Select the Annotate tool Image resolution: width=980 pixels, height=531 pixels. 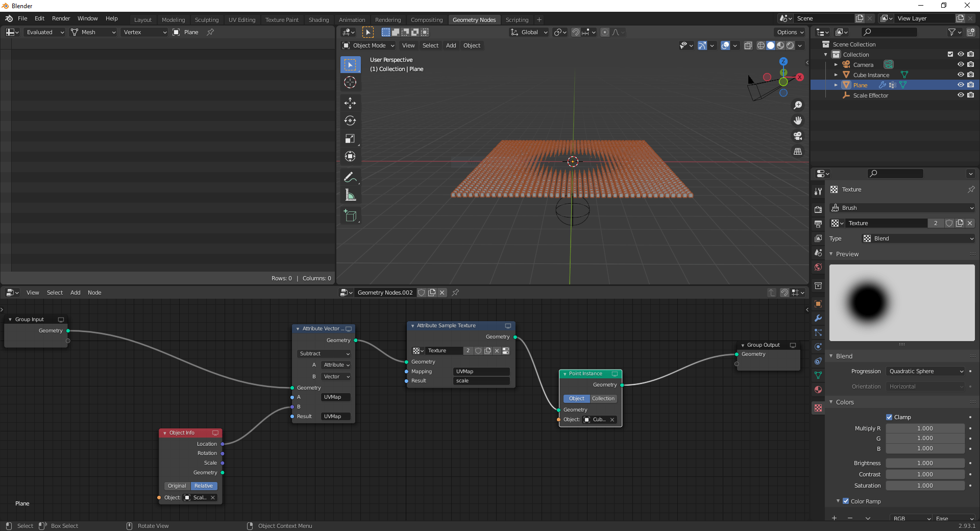(350, 177)
